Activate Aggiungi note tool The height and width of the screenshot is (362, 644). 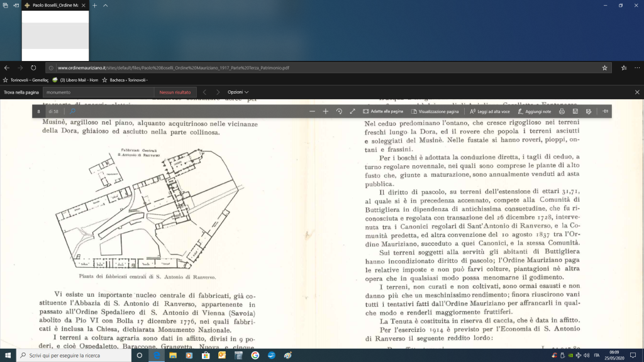pos(535,111)
